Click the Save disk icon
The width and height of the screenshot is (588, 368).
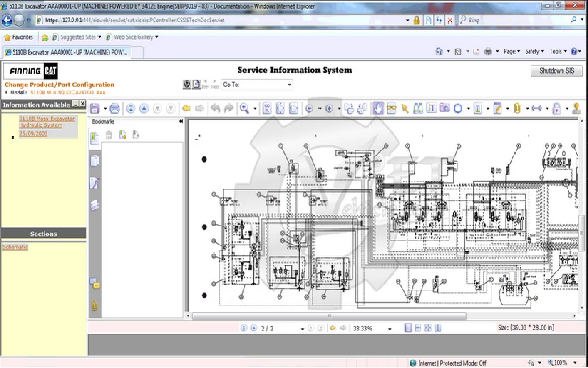(x=95, y=108)
